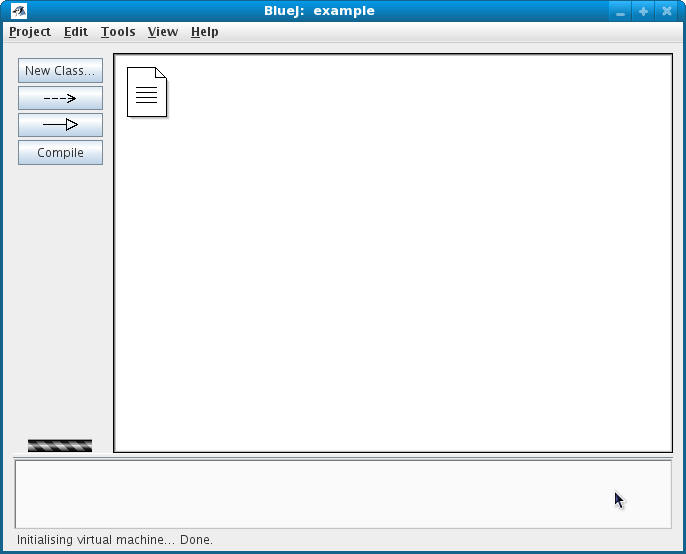Click the 'Initialising virtual machine... Done.' status text
Screen dimensions: 686x554
(115, 540)
